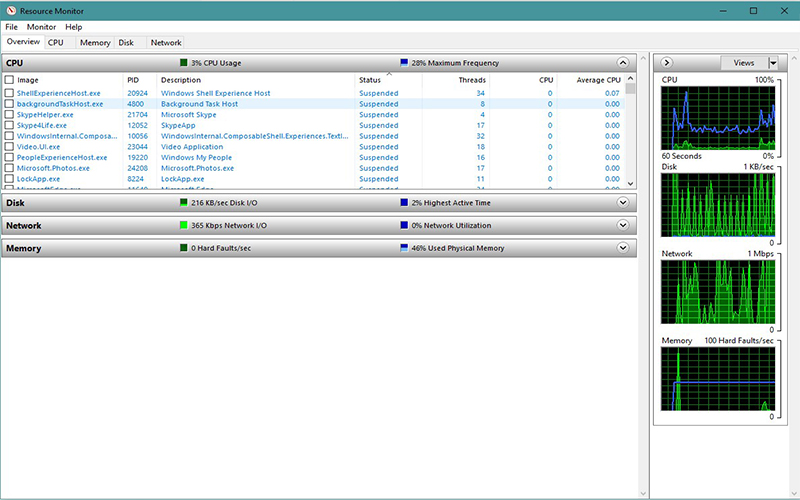Sort by PID column header
Image resolution: width=800 pixels, height=500 pixels.
tap(139, 80)
